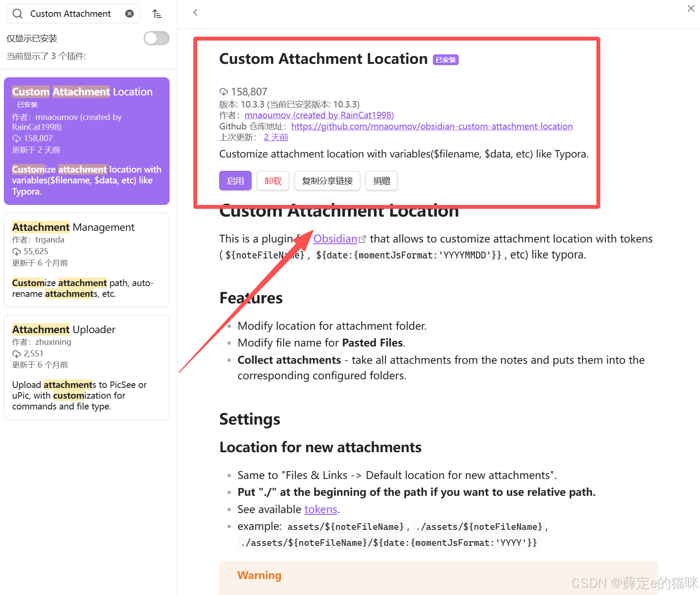Screen dimensions: 700x595
Task: Click the 仅显示已安装 label
Action: tap(32, 38)
